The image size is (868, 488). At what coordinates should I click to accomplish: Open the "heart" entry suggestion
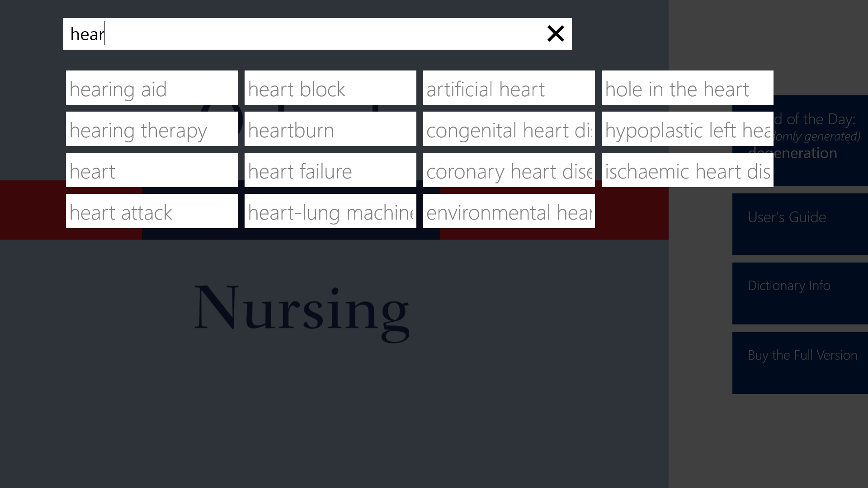tap(151, 170)
